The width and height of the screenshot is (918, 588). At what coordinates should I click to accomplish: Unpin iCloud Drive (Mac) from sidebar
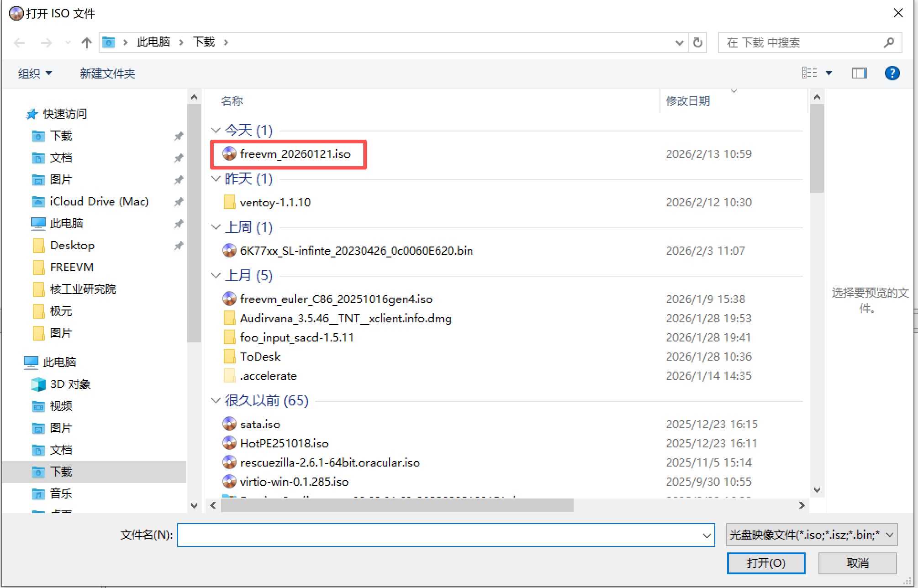(179, 201)
